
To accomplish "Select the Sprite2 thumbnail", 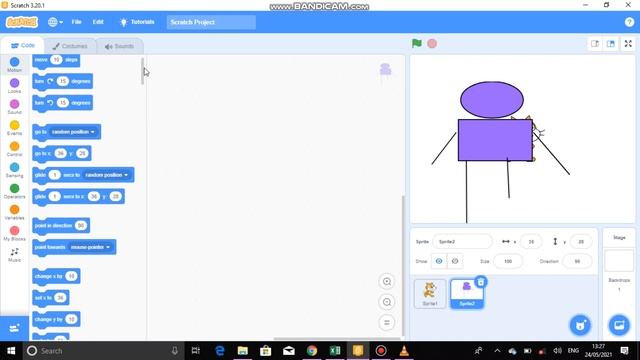I will pyautogui.click(x=467, y=293).
